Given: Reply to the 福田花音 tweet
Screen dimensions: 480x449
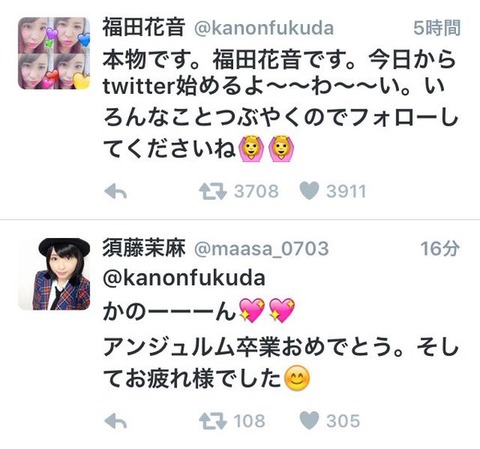Looking at the screenshot, I should pyautogui.click(x=116, y=192).
